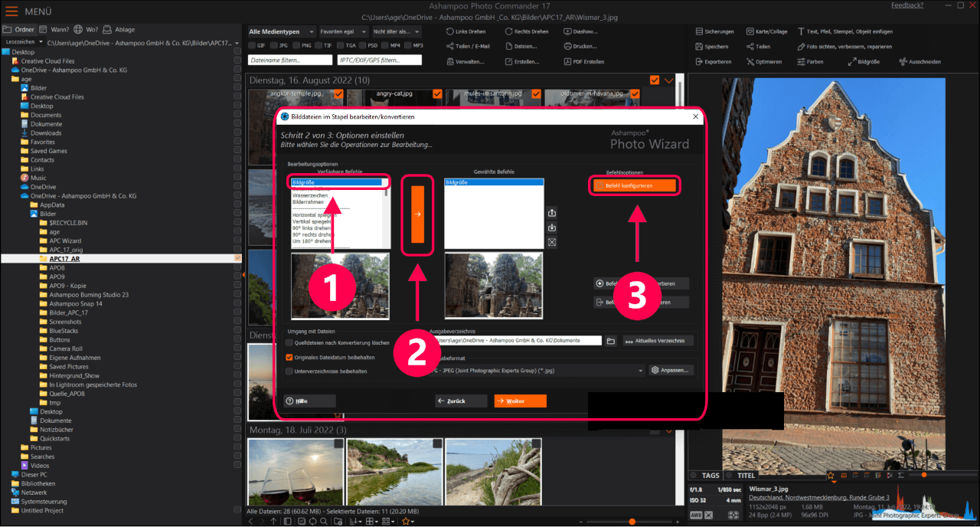Click the Links Drehen rotate-left icon

[450, 31]
